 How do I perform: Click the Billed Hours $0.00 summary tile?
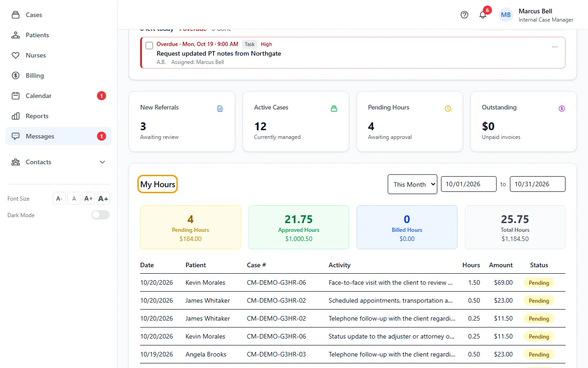pos(407,227)
